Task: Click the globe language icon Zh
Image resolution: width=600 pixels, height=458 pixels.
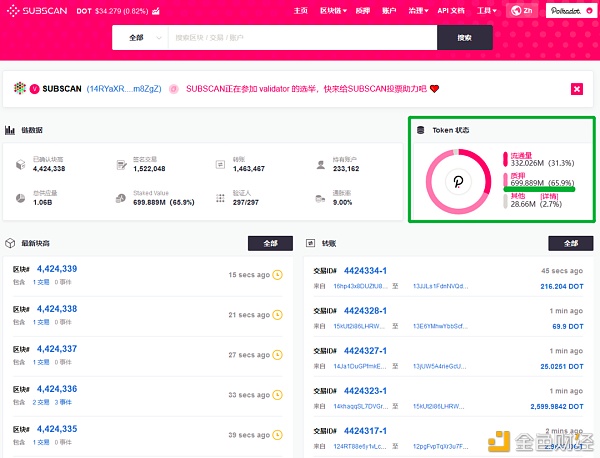Action: coord(522,11)
